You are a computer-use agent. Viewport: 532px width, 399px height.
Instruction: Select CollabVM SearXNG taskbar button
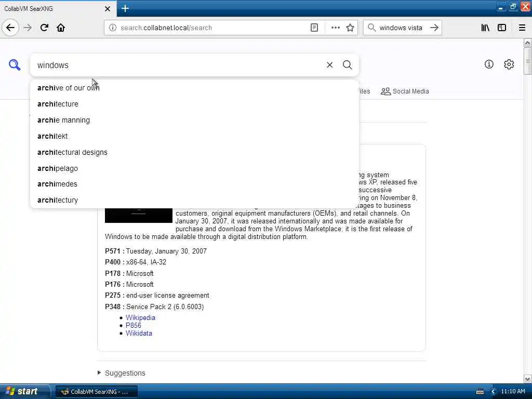pyautogui.click(x=97, y=392)
